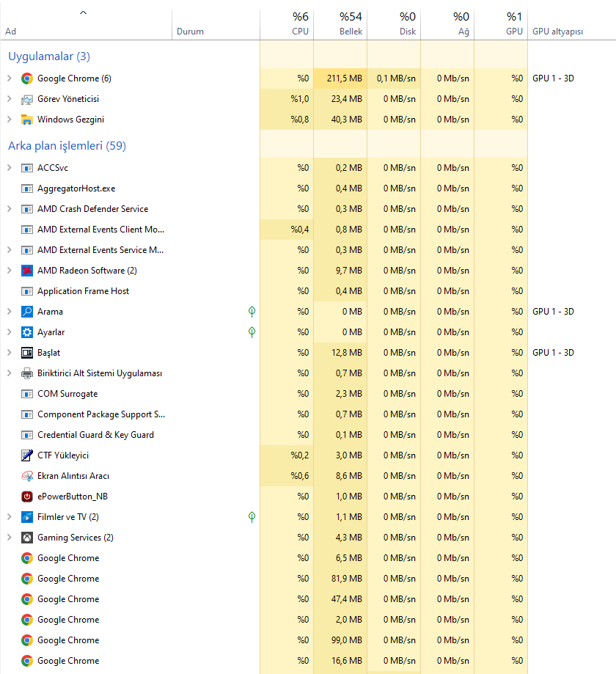Click the COM Surrogate icon

[x=27, y=394]
